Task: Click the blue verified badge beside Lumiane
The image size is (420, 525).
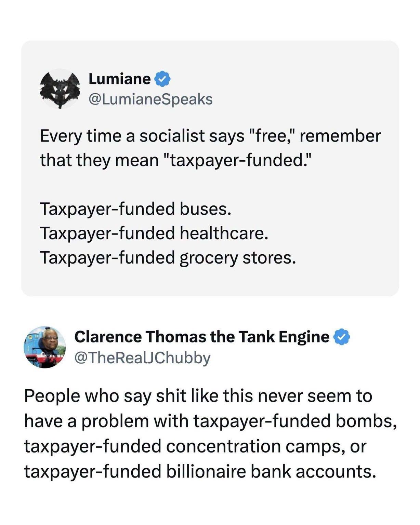Action: 163,79
